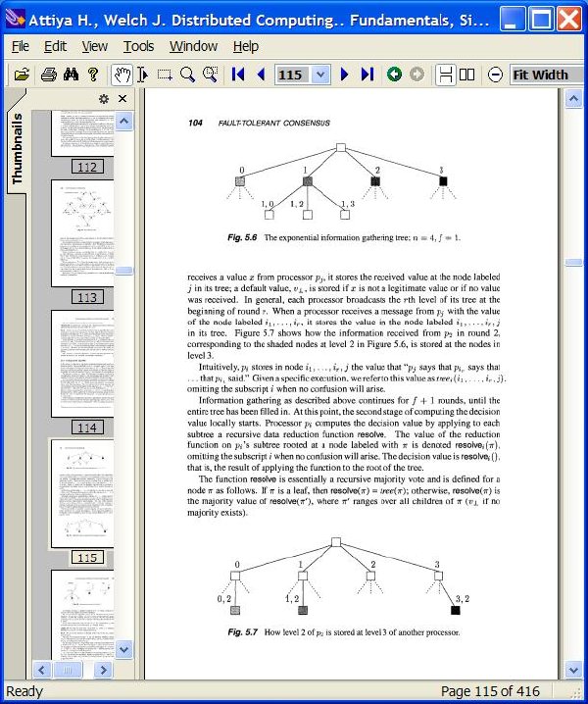Click the thumbnail panel vertical scroll thumb
588x704 pixels.
(123, 271)
